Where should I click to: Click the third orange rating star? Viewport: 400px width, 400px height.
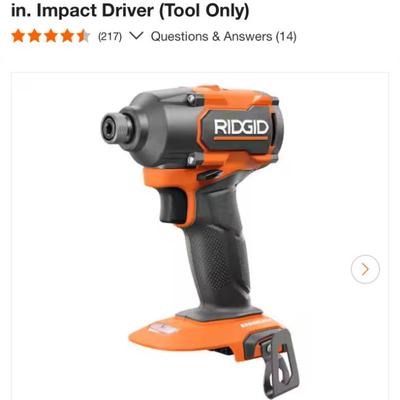pos(51,36)
